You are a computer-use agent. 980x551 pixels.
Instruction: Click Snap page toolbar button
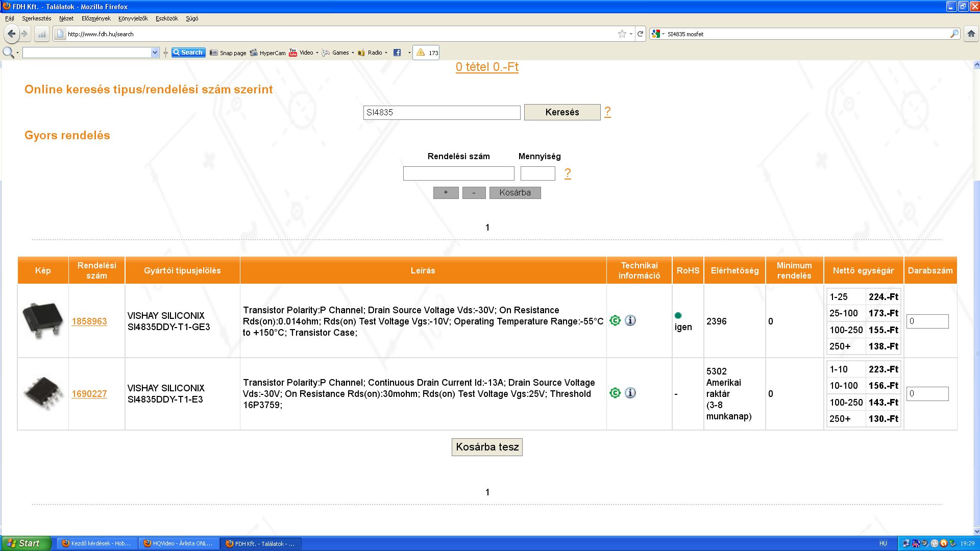[228, 53]
